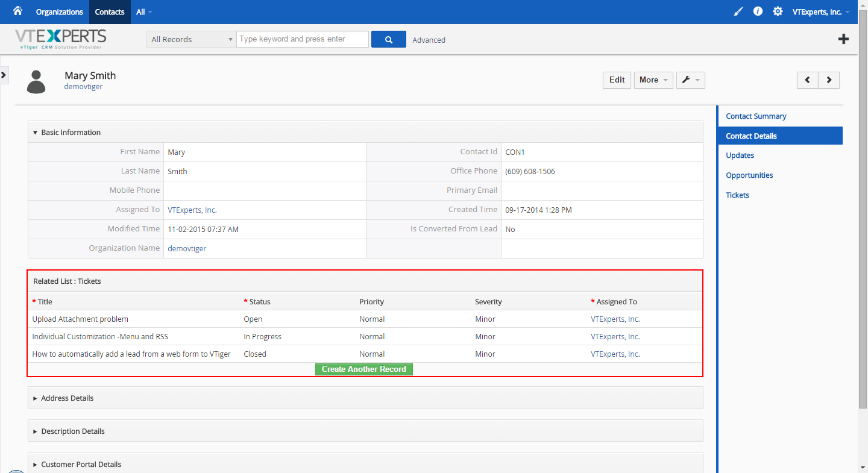This screenshot has height=473, width=868.
Task: Open the All modules menu dropdown
Action: [144, 12]
